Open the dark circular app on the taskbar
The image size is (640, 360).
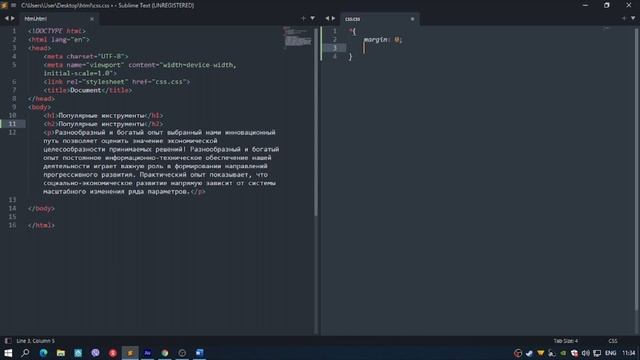[x=182, y=353]
